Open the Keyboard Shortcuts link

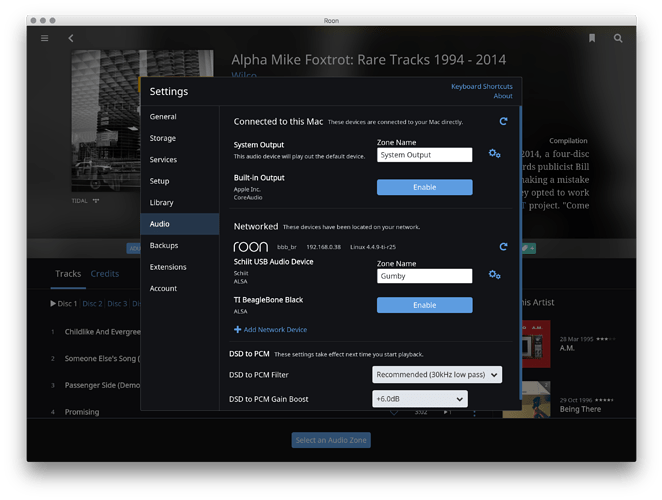coord(482,87)
